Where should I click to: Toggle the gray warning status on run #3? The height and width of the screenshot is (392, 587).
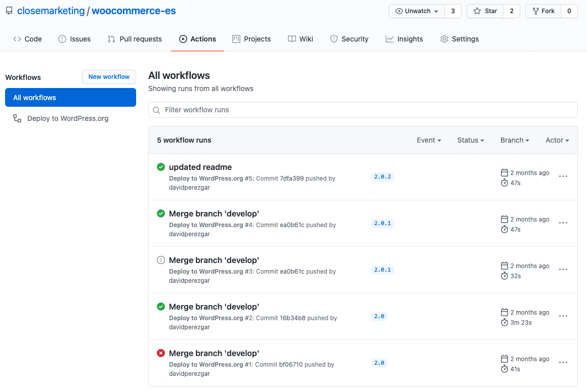click(160, 260)
